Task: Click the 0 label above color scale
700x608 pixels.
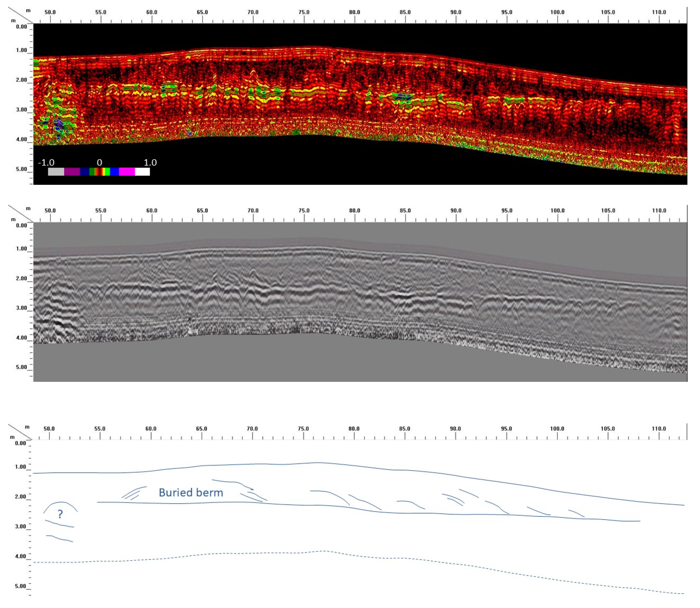Action: point(99,162)
